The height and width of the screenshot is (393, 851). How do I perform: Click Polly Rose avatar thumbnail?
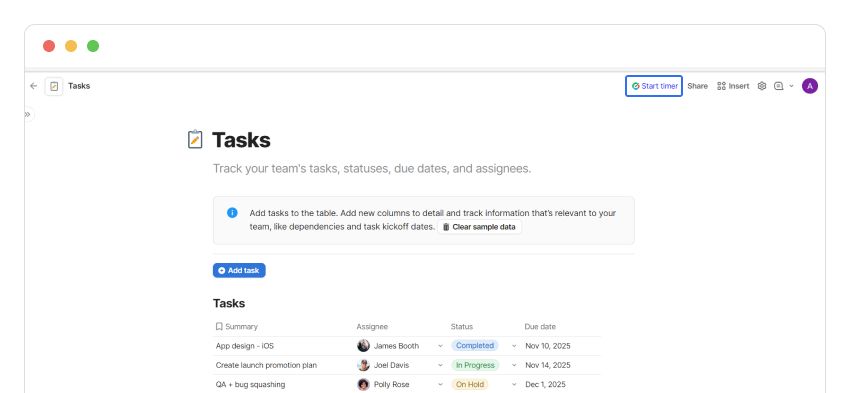pyautogui.click(x=363, y=384)
